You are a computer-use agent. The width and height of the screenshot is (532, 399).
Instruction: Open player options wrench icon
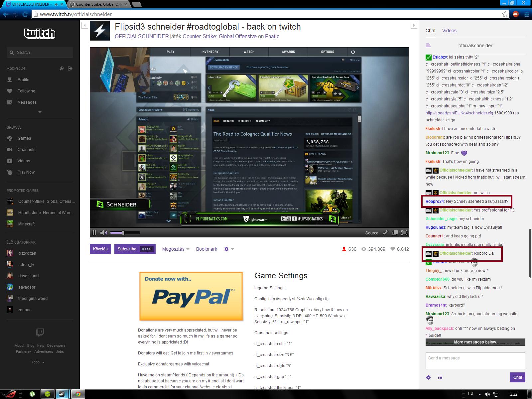(x=386, y=233)
